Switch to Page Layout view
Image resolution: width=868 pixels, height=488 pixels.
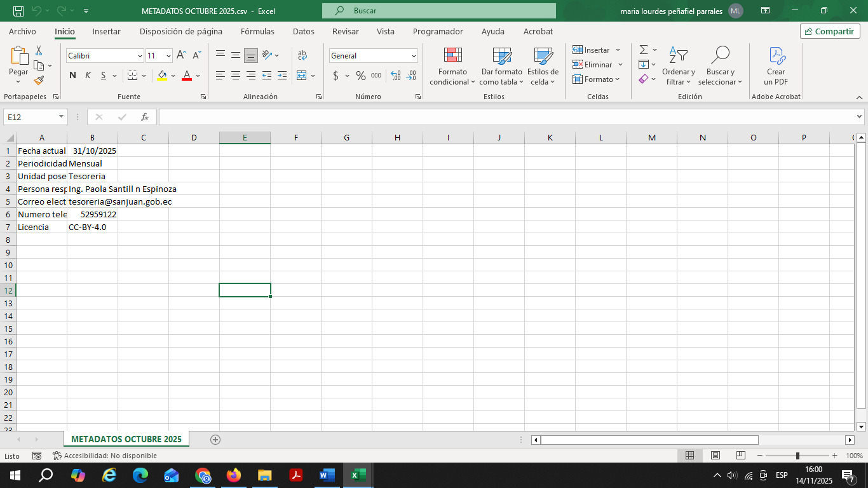715,456
